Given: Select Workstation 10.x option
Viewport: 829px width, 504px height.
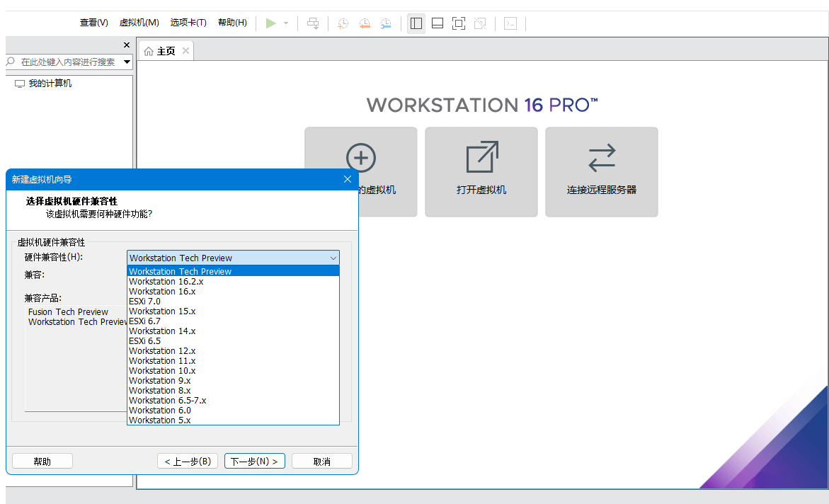Looking at the screenshot, I should 233,371.
